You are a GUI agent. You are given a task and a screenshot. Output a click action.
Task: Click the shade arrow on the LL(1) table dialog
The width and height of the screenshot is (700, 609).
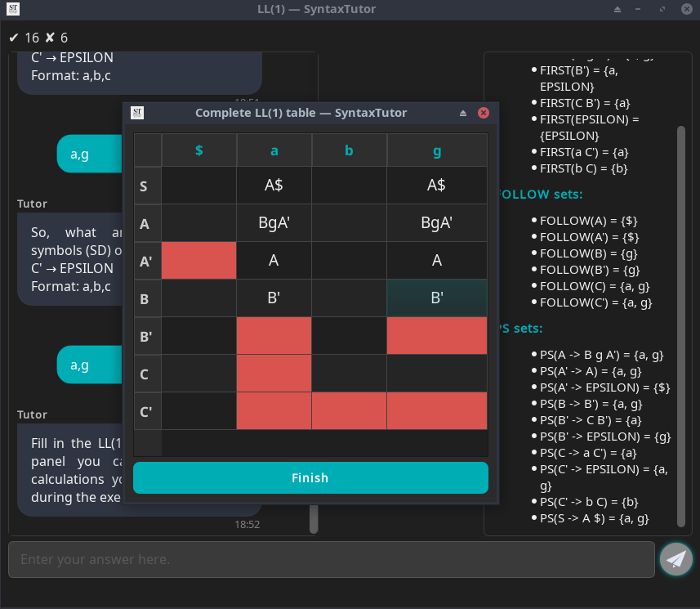click(463, 113)
